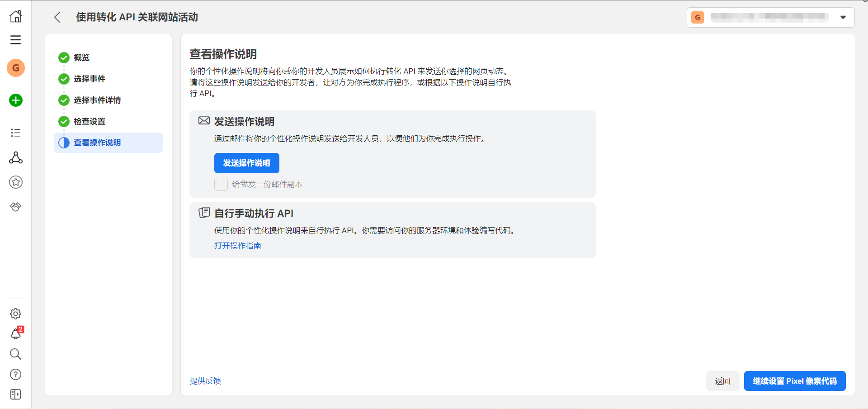Open the list overview icon in sidebar
The image size is (868, 409).
(x=16, y=133)
